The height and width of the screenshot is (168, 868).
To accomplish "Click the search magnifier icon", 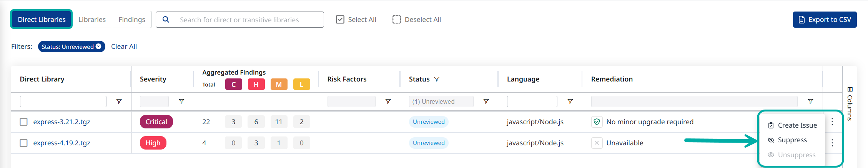I will (166, 20).
